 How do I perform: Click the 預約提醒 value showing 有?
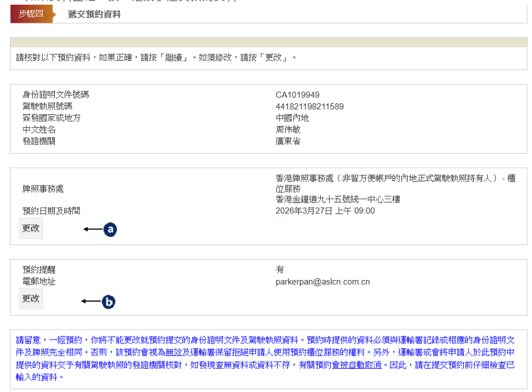tap(279, 269)
